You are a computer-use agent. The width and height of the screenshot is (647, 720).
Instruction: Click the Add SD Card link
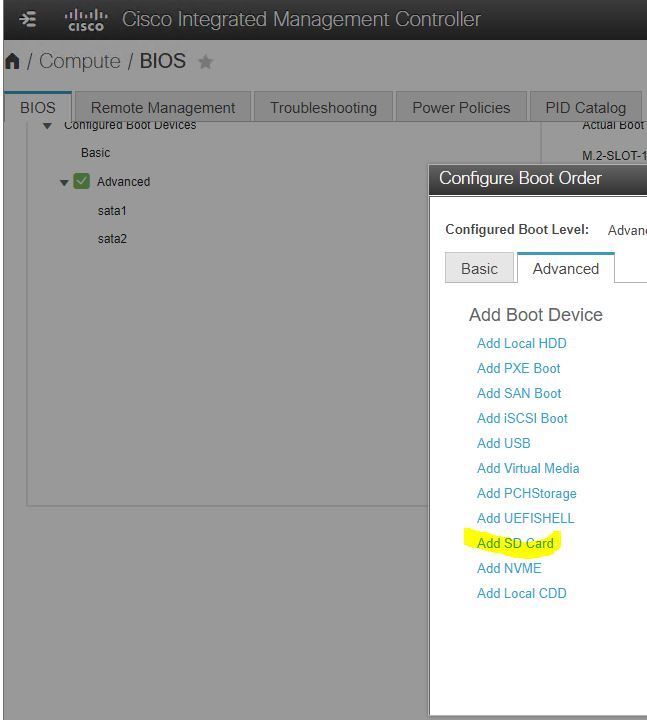coord(515,543)
